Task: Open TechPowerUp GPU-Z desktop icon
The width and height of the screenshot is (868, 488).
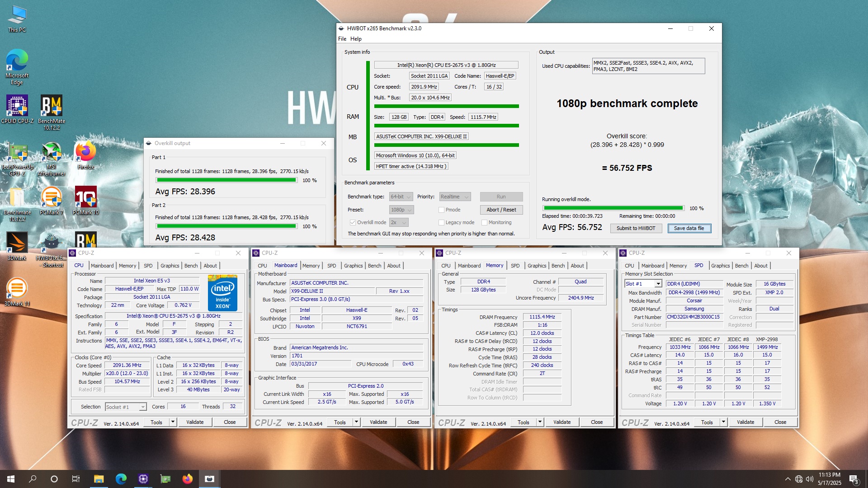Action: tap(17, 158)
